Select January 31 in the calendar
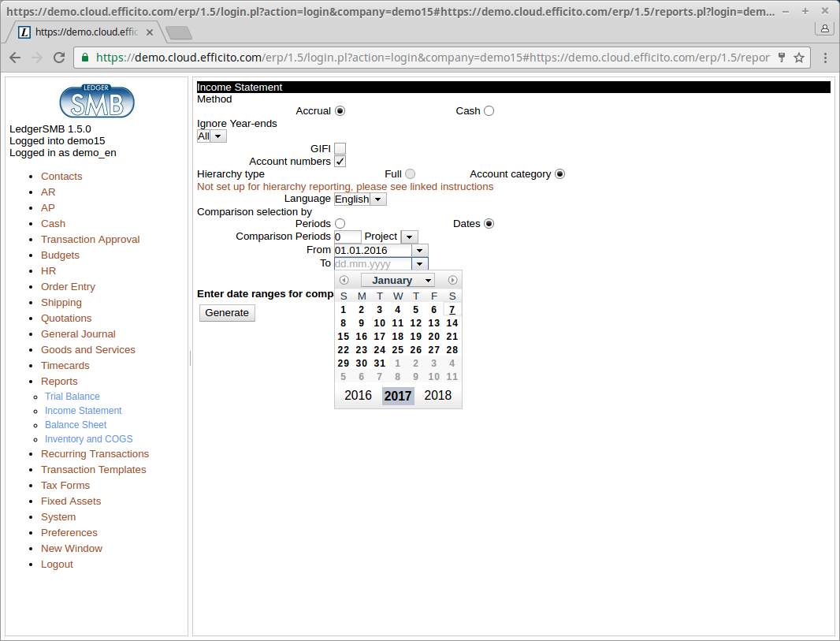Image resolution: width=840 pixels, height=641 pixels. (379, 363)
